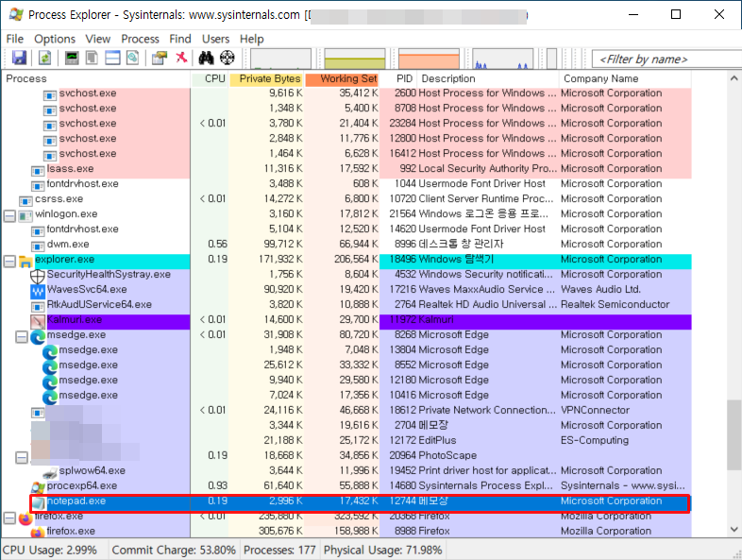Click the Show Process Tree toolbar icon
Screen dimensions: 742x560
pos(92,58)
